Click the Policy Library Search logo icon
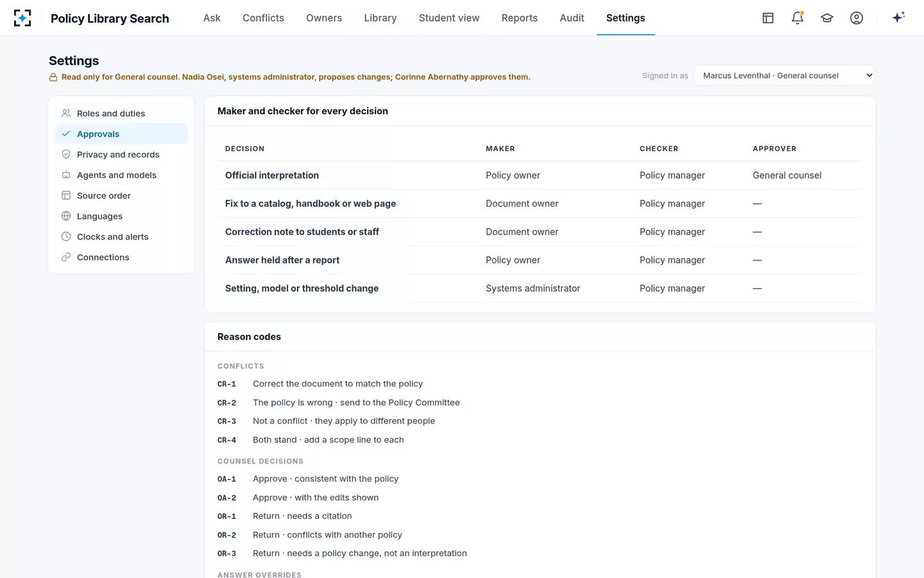Viewport: 924px width, 578px height. tap(22, 18)
